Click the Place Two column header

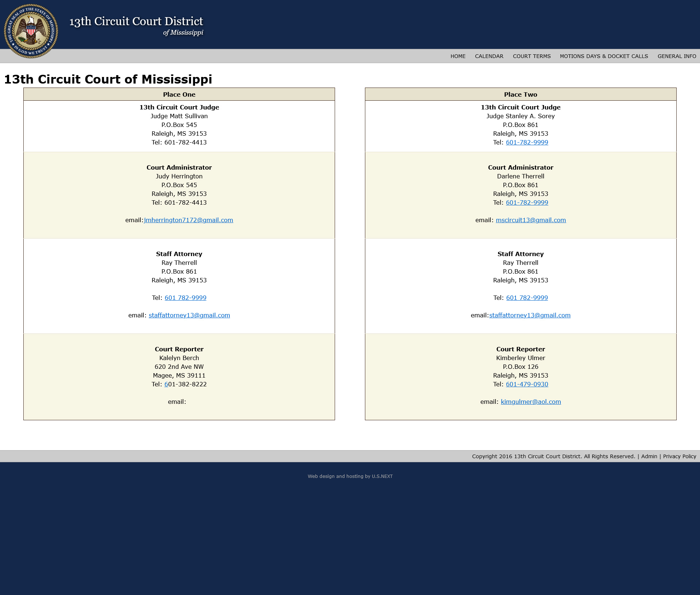[x=521, y=94]
